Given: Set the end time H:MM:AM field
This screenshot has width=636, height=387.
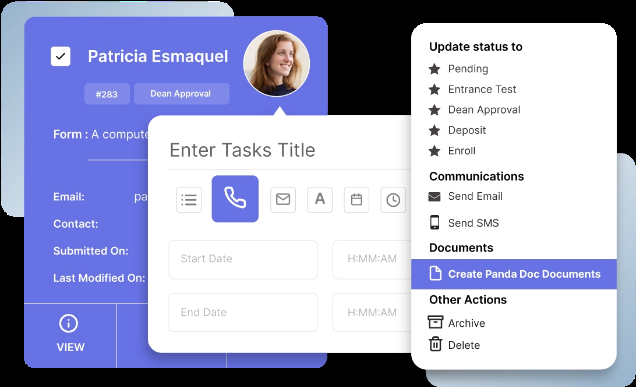Looking at the screenshot, I should pos(372,312).
